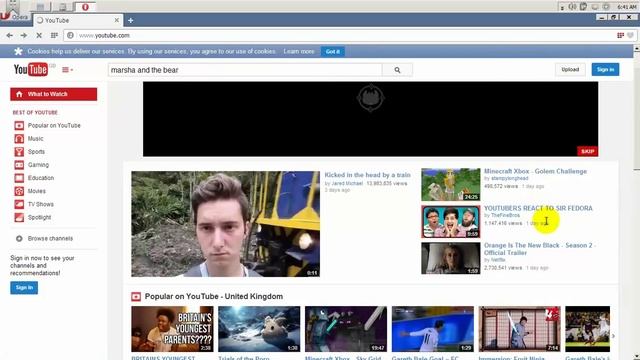Open Opera Speed Dial grid icon

pyautogui.click(x=54, y=36)
